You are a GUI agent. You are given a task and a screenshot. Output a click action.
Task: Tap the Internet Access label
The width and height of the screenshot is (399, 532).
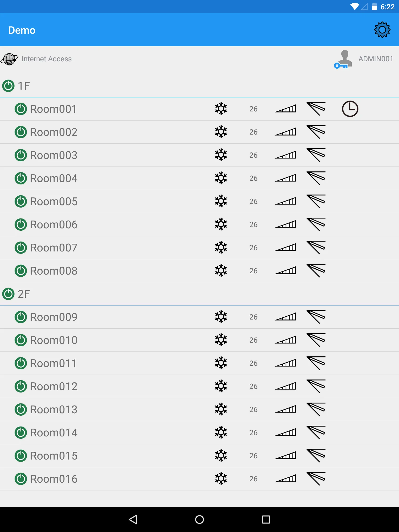pos(46,59)
